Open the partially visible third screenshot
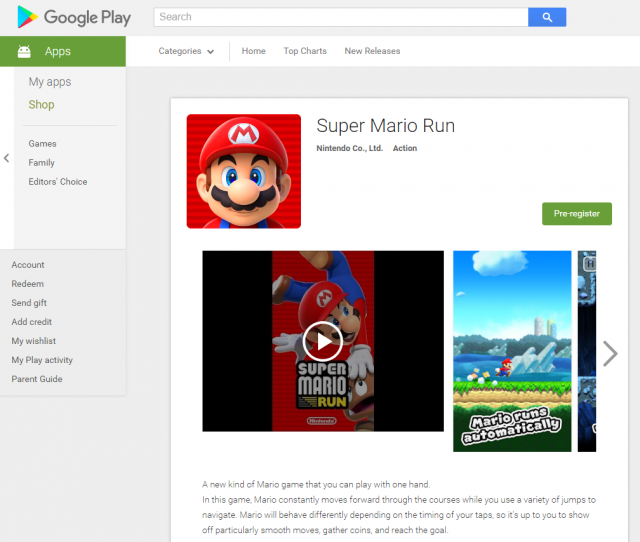Image resolution: width=640 pixels, height=542 pixels. pyautogui.click(x=587, y=351)
